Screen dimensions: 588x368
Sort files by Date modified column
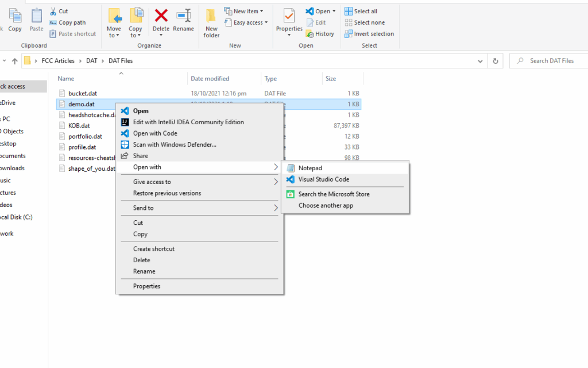(x=210, y=79)
